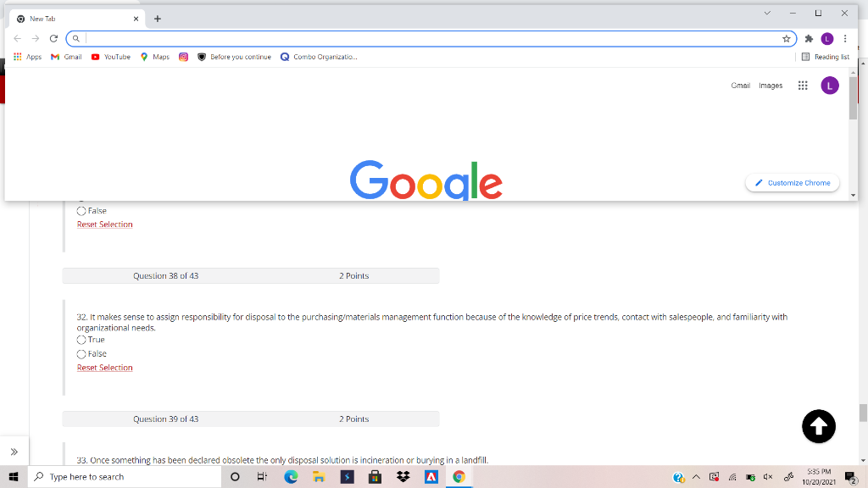Select the True radio button for question 32

[81, 339]
